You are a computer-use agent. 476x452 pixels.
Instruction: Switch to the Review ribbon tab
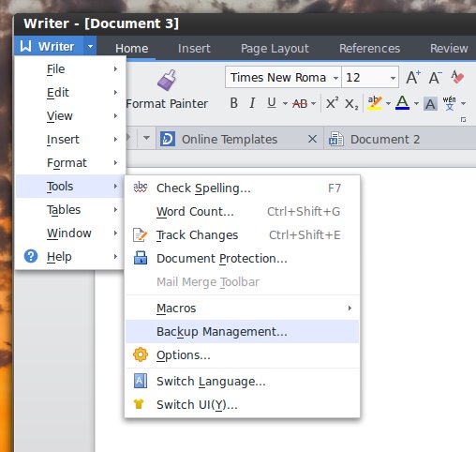pos(449,49)
